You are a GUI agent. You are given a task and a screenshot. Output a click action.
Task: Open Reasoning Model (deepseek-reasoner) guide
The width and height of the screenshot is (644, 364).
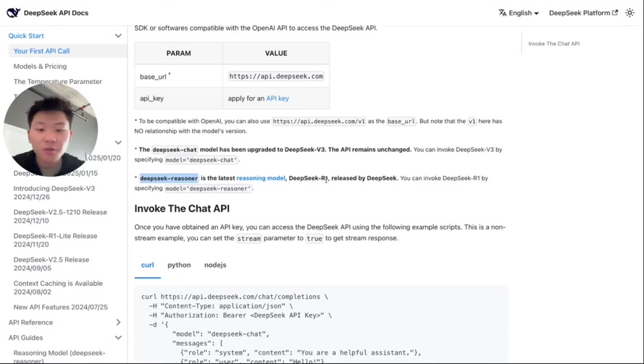59,356
